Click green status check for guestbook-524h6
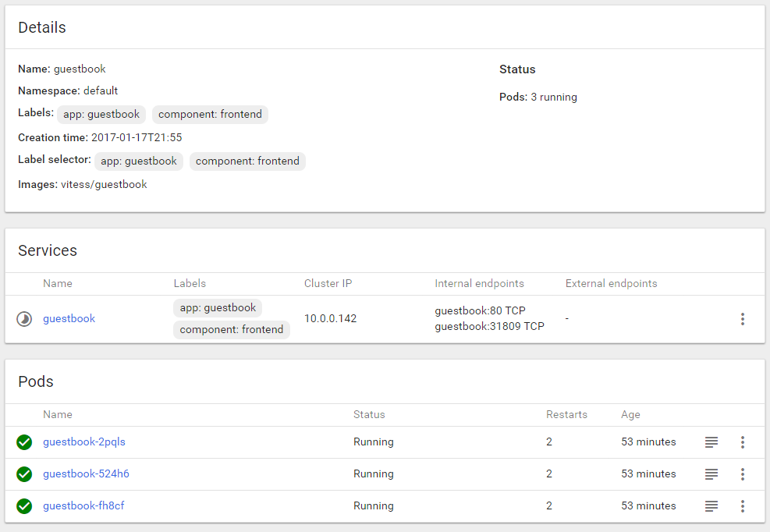 click(x=24, y=474)
